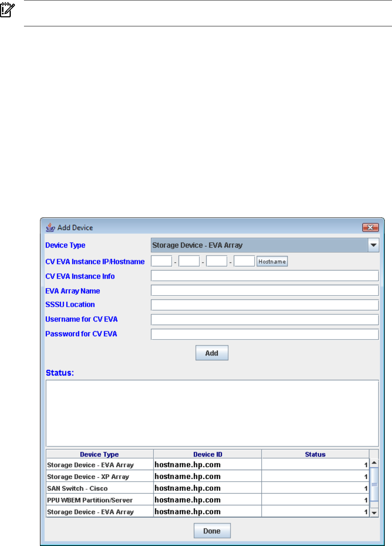The height and width of the screenshot is (546, 392).
Task: Click the Hostname button
Action: (x=272, y=262)
